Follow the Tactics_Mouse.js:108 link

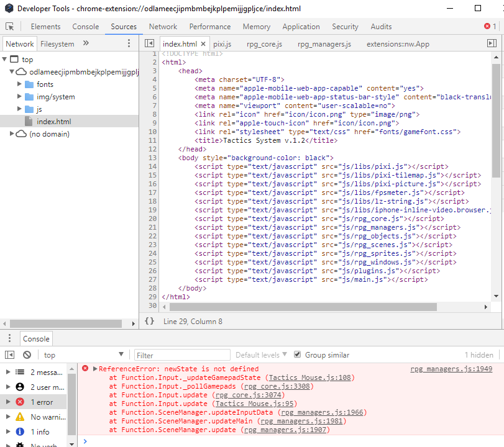[310, 377]
